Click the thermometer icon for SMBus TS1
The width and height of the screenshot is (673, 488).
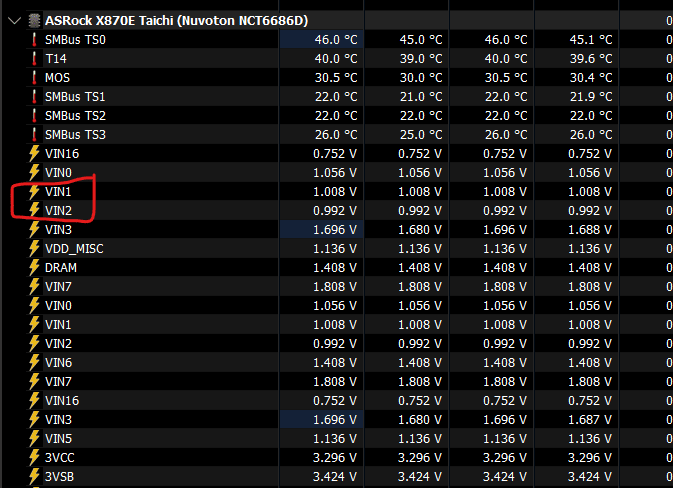click(x=34, y=97)
